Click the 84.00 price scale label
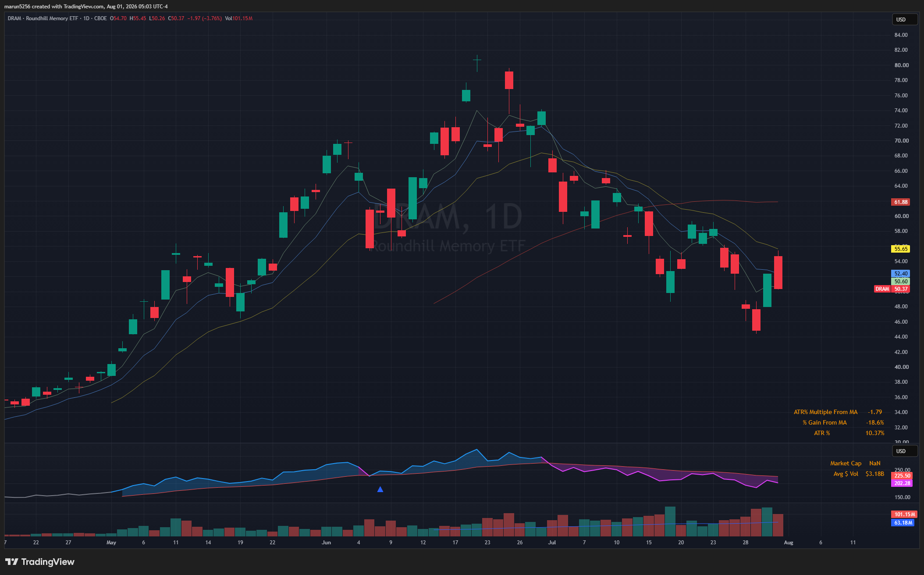This screenshot has height=575, width=924. pos(901,35)
